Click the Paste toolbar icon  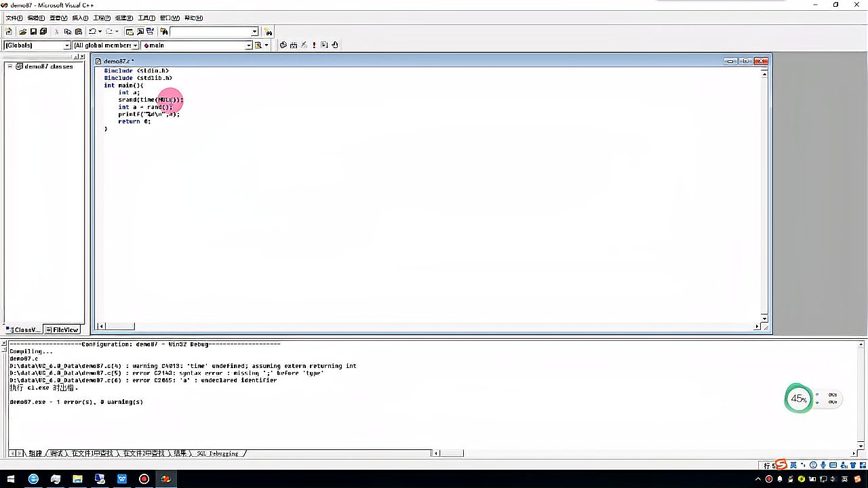[79, 31]
